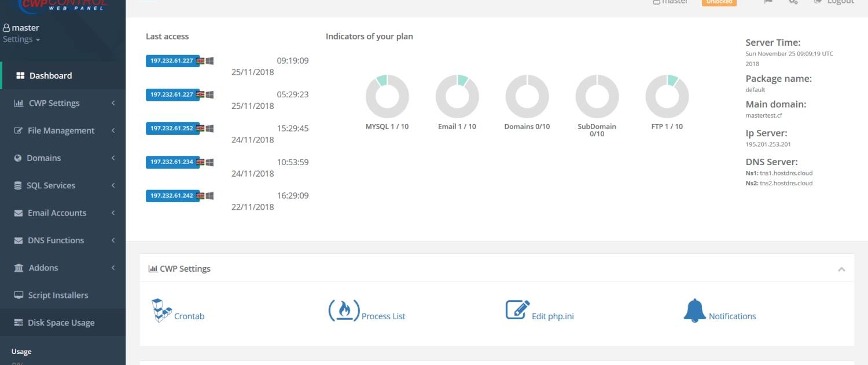Viewport: 868px width, 365px height.
Task: Open the Domains sidebar menu
Action: coord(63,158)
